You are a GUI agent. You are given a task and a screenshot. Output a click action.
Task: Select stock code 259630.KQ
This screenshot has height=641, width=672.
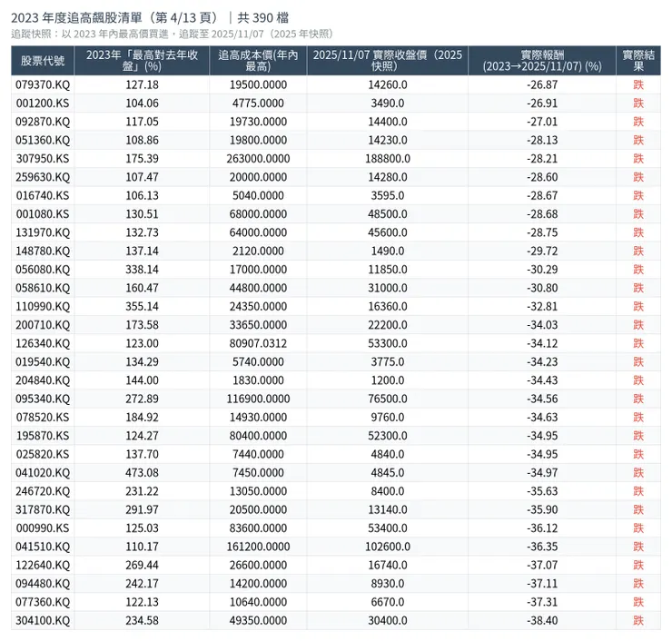(43, 177)
